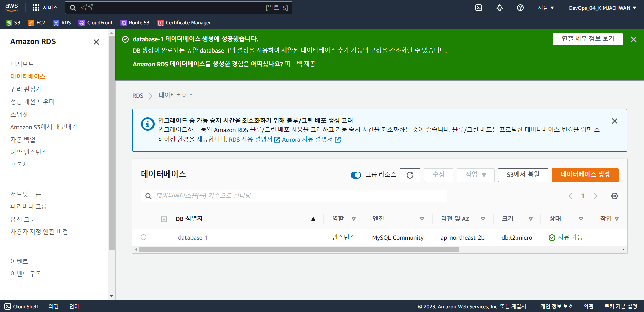Open 언어 in footer
Image resolution: width=644 pixels, height=312 pixels.
(x=74, y=306)
